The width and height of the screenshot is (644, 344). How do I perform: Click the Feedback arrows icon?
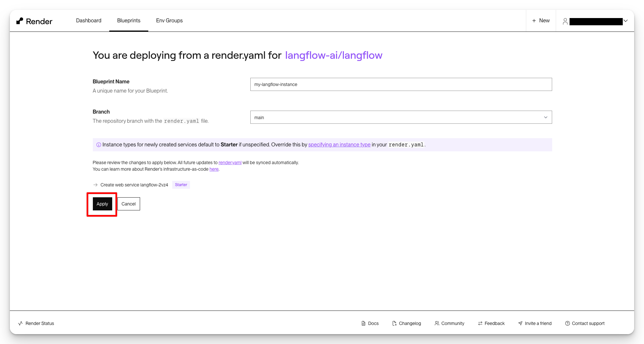(x=480, y=323)
